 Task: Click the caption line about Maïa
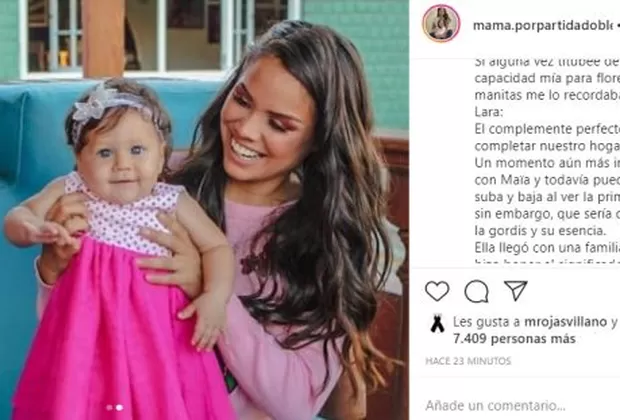(547, 180)
